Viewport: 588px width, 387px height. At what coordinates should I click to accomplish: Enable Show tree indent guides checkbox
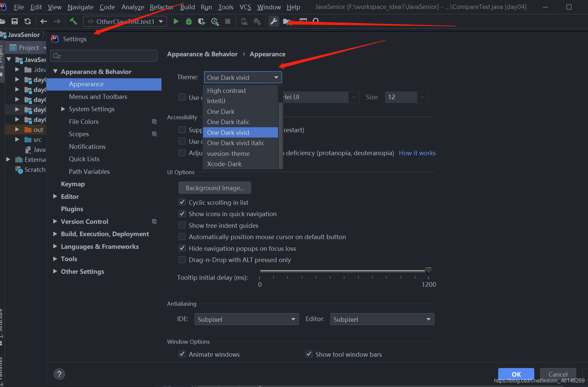click(182, 225)
